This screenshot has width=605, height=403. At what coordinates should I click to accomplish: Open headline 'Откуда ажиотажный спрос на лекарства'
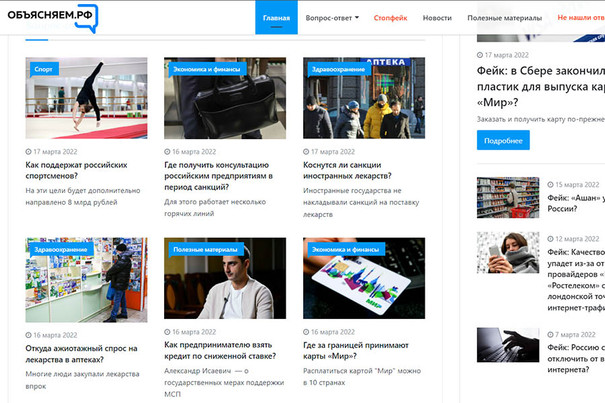pos(81,354)
